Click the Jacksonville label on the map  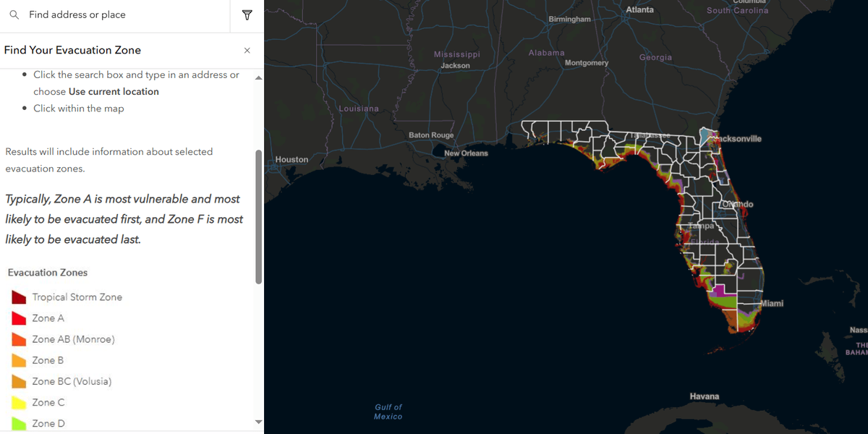tap(738, 139)
